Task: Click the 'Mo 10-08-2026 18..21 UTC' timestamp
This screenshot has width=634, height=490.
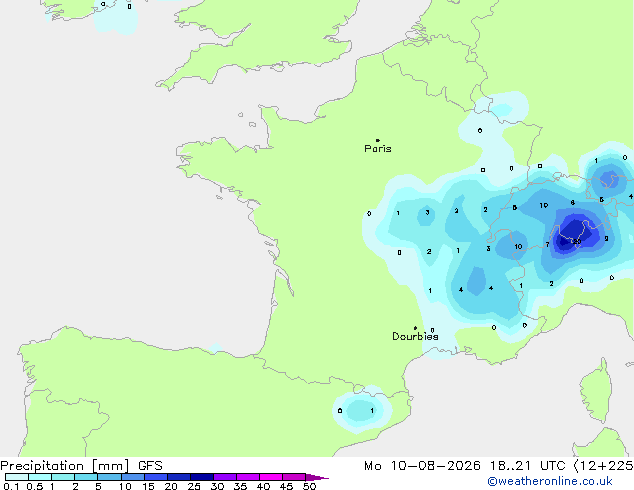Action: tap(464, 466)
